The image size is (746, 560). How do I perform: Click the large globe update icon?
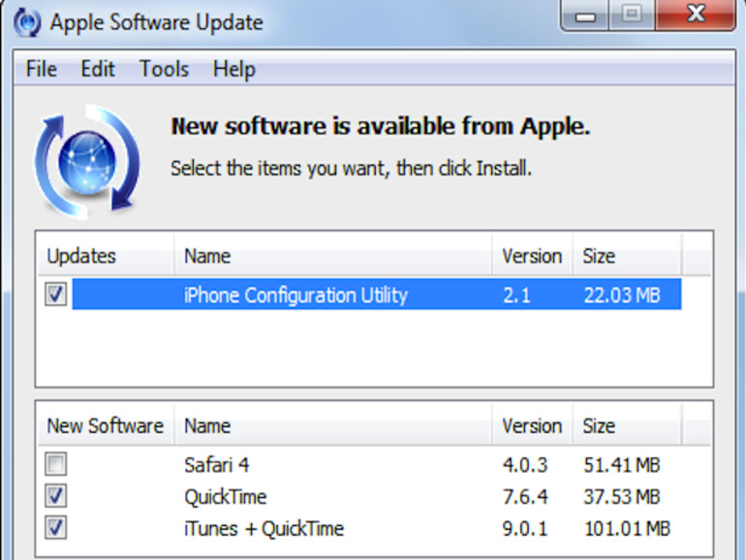pos(87,162)
